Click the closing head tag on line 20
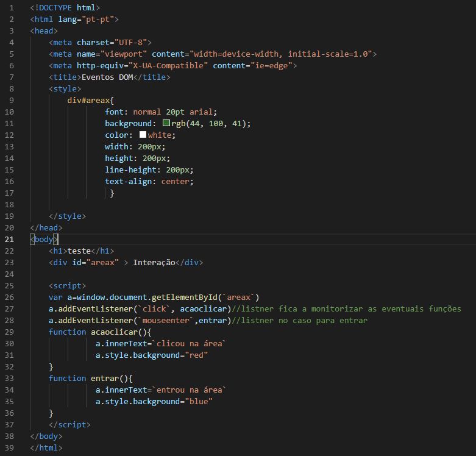 [46, 228]
